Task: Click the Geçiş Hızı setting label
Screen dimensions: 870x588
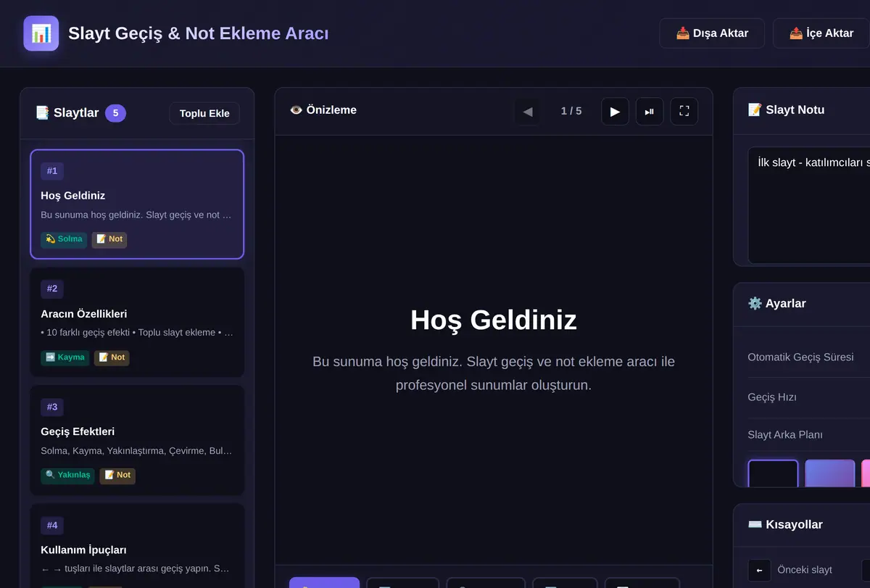Action: [772, 397]
